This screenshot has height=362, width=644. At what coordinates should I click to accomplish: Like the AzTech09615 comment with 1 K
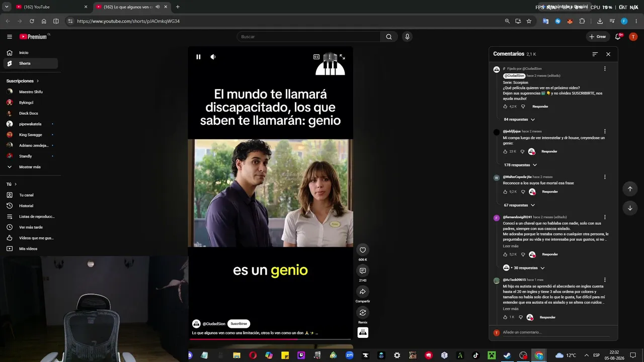click(x=505, y=317)
